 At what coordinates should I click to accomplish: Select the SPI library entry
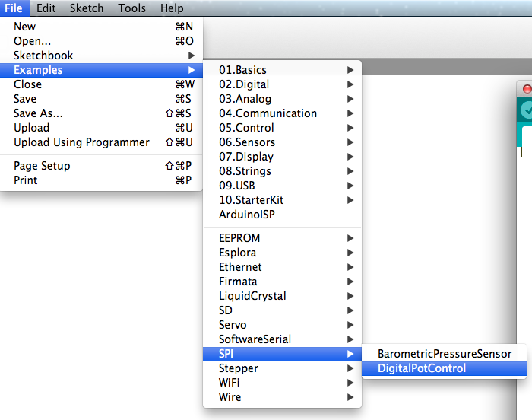pyautogui.click(x=282, y=354)
